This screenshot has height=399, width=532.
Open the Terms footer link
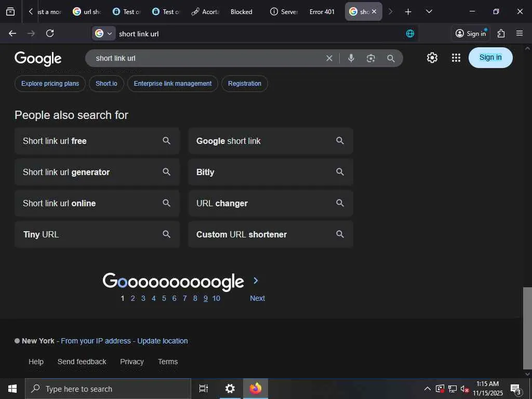[x=168, y=362]
